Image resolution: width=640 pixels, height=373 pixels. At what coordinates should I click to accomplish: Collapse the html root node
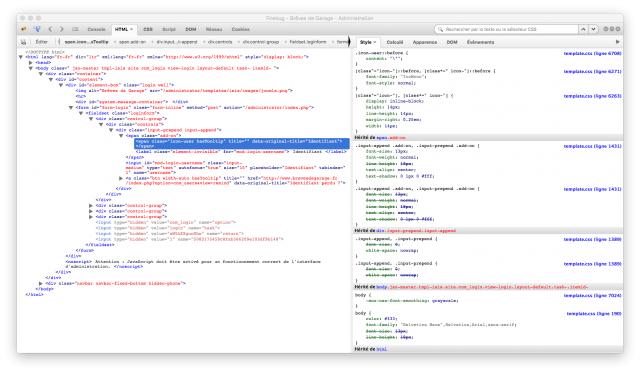pyautogui.click(x=21, y=57)
